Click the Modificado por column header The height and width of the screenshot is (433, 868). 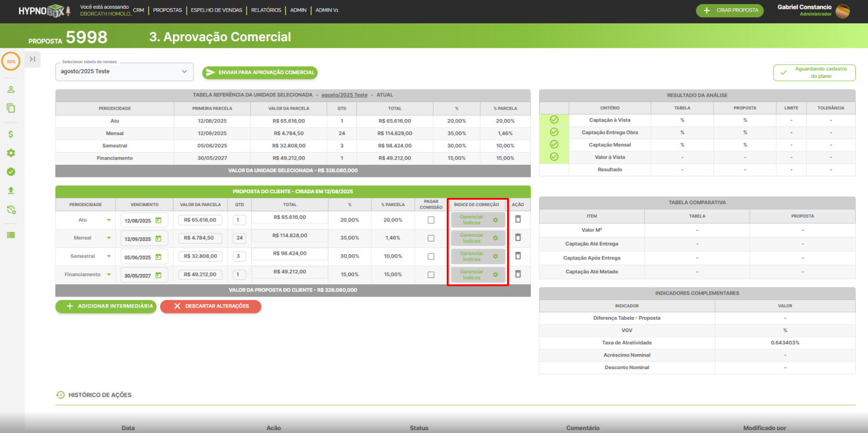coord(765,428)
